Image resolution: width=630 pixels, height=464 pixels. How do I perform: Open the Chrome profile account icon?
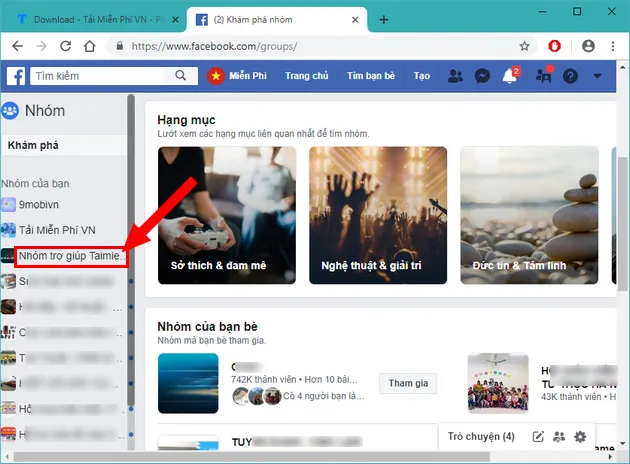point(588,46)
